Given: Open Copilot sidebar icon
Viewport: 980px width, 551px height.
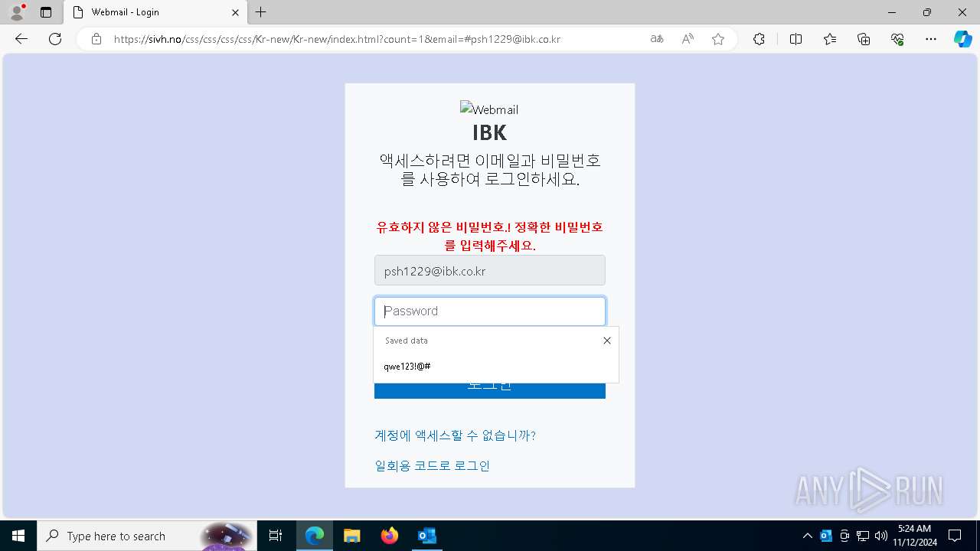Looking at the screenshot, I should pos(962,39).
